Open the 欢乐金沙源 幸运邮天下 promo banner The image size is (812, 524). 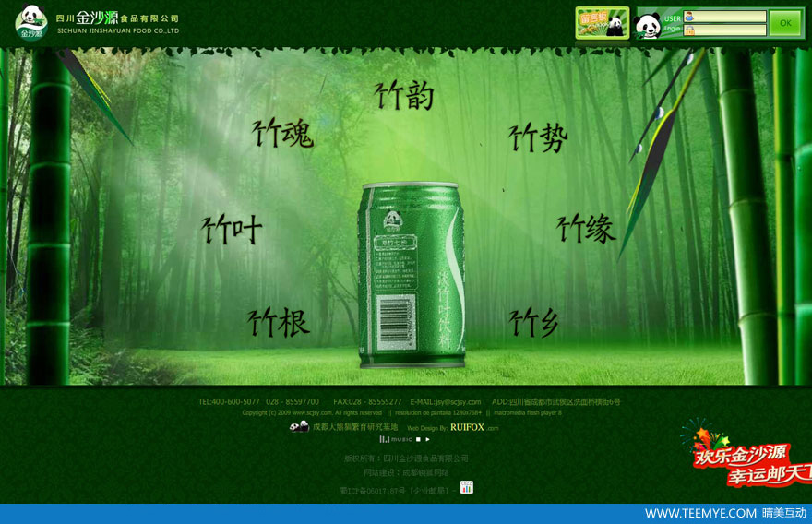(x=750, y=458)
